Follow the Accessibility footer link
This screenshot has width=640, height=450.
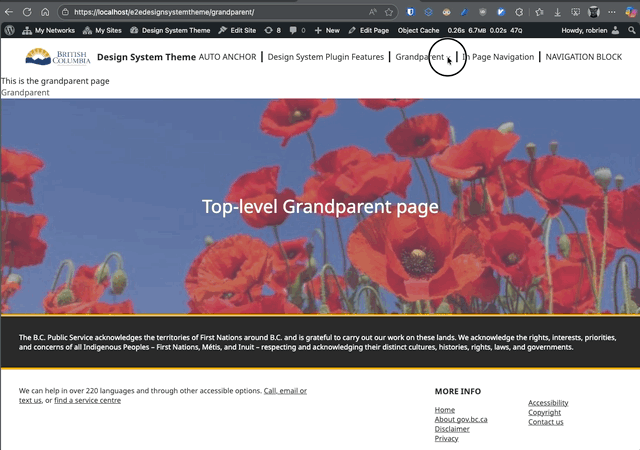click(548, 403)
